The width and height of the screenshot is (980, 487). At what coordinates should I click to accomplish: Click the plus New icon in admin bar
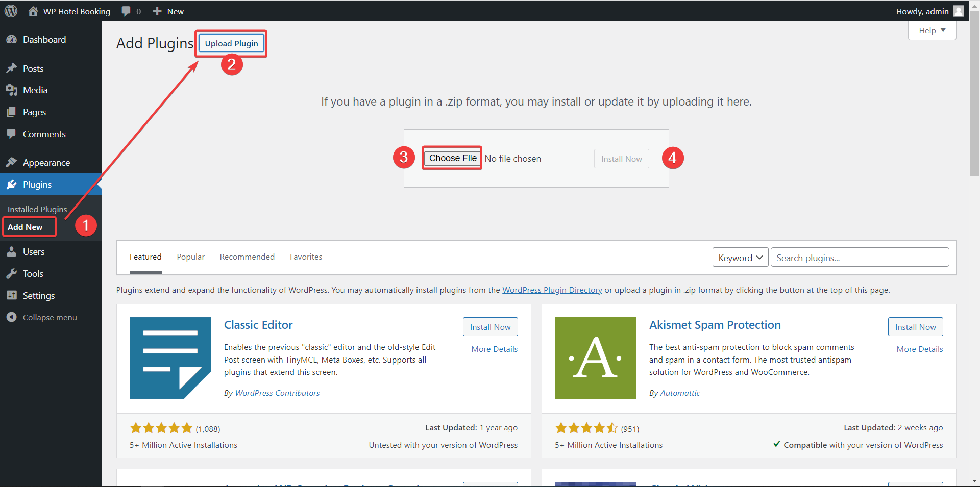click(x=157, y=11)
